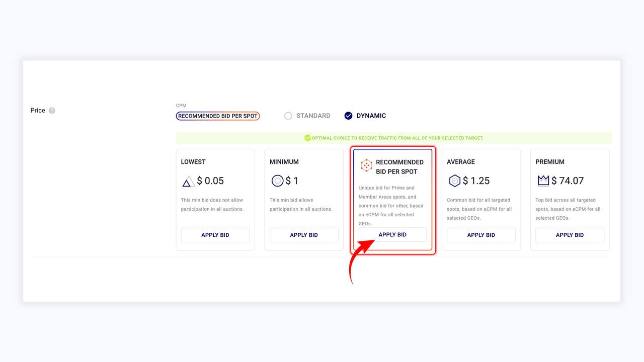Apply the Lowest $0.05 bid
Viewport: 644px width, 362px height.
[x=215, y=235]
